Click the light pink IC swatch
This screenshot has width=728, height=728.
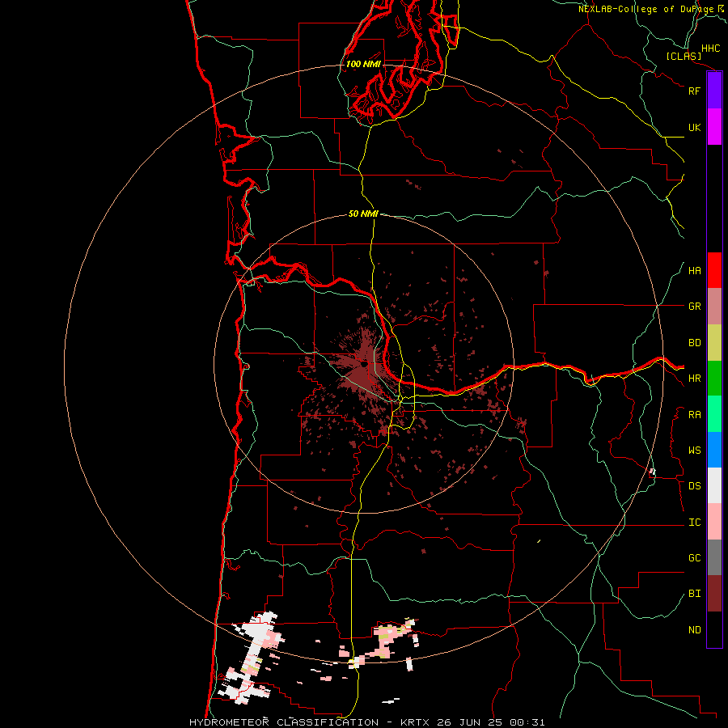tap(714, 522)
